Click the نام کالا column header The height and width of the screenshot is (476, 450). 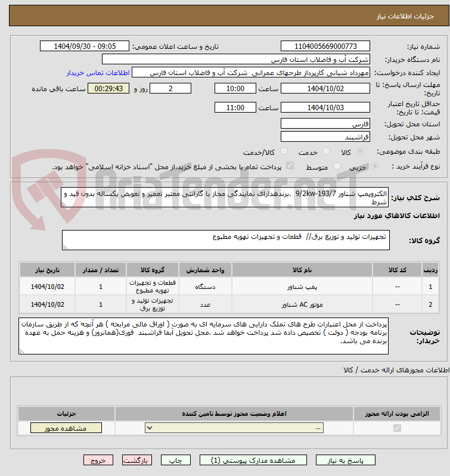pyautogui.click(x=302, y=270)
